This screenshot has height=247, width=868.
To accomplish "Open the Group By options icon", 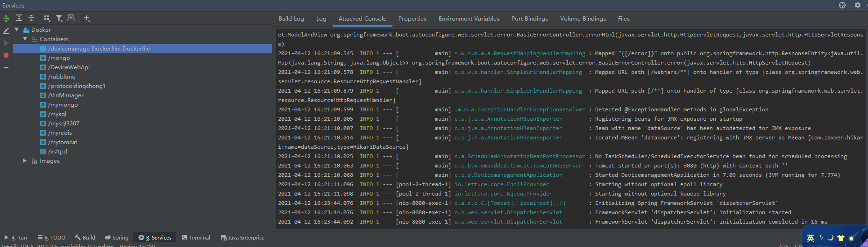I will click(x=47, y=18).
